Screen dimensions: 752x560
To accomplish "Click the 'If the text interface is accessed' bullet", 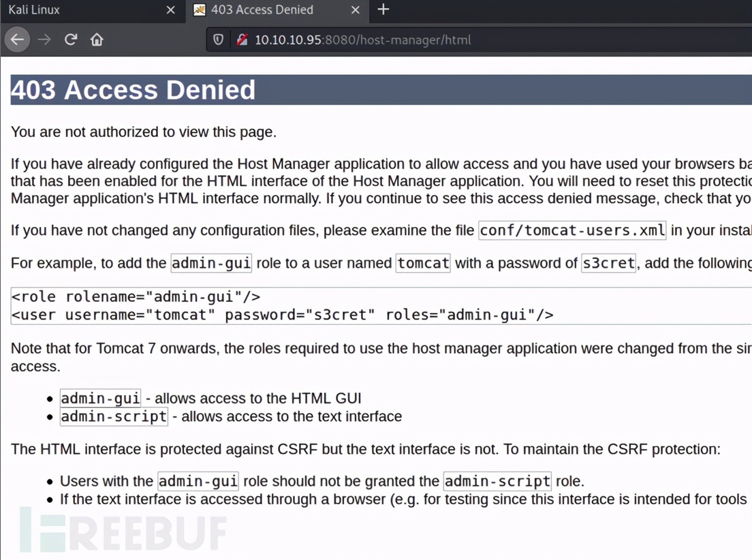I will tap(403, 499).
